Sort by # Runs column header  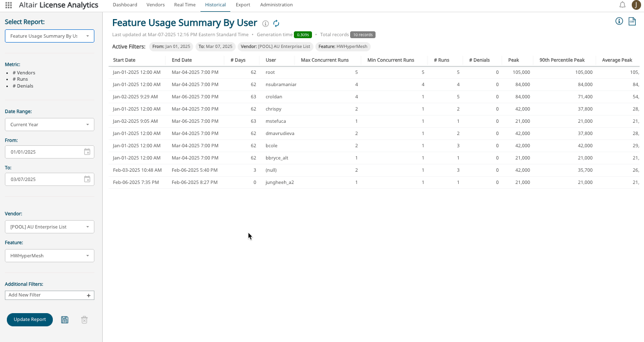[441, 60]
